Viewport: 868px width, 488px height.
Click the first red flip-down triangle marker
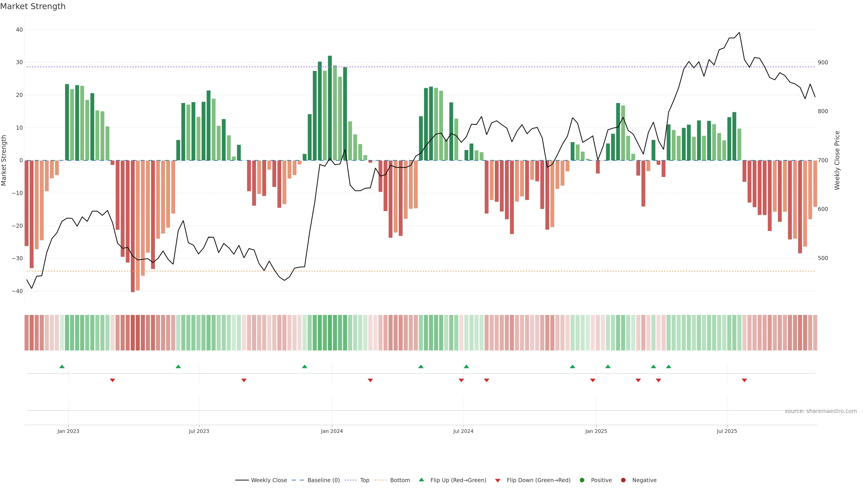[113, 380]
